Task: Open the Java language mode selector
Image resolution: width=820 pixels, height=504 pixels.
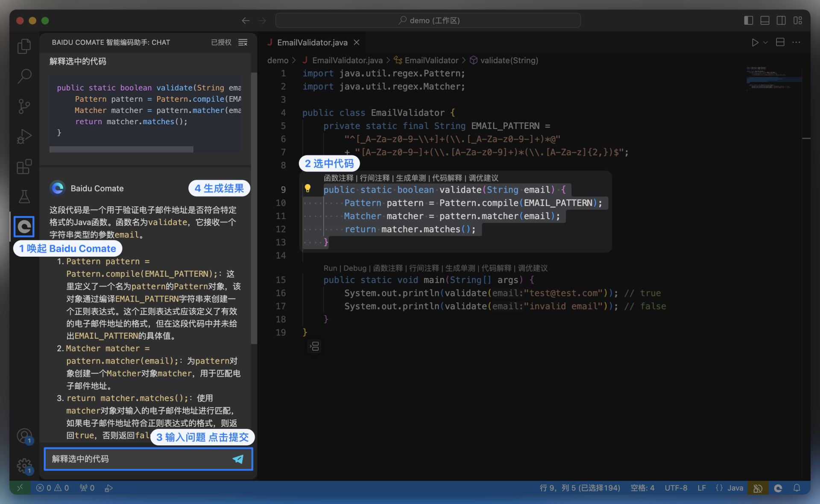Action: (735, 488)
